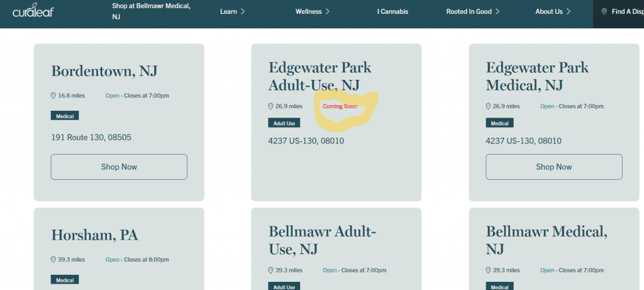Click Shop at Bellmawr Medical, NJ link
The width and height of the screenshot is (644, 290).
[x=151, y=11]
